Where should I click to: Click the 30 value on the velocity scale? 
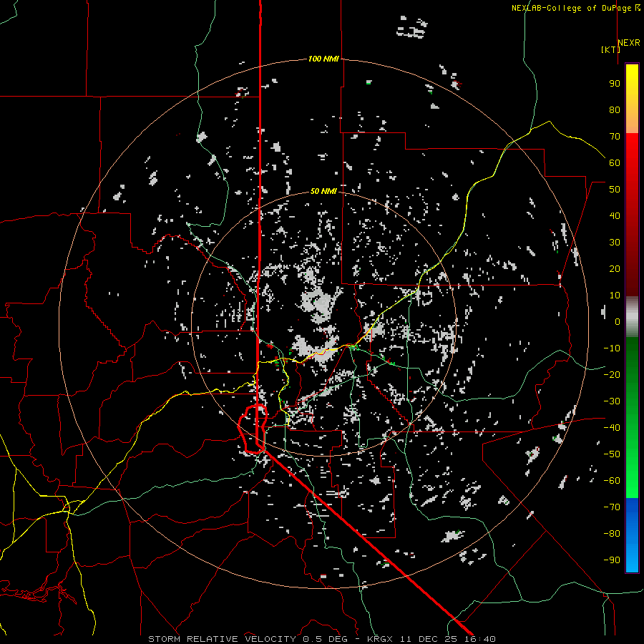click(615, 243)
